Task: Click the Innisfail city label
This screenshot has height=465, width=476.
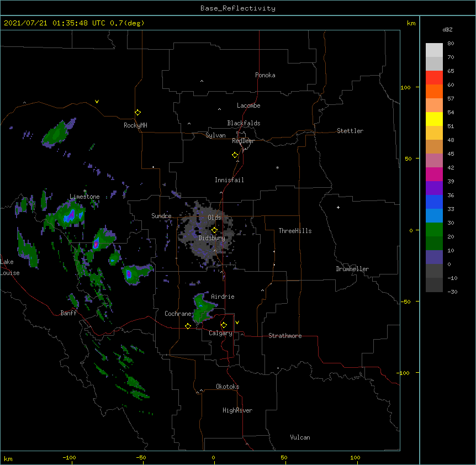Action: coord(229,180)
